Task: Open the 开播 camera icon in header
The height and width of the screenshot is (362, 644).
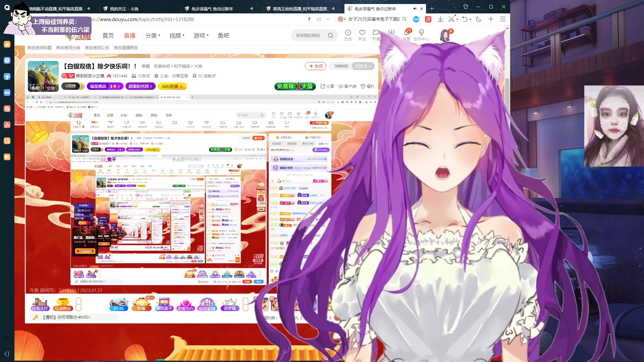Action: coord(376,35)
